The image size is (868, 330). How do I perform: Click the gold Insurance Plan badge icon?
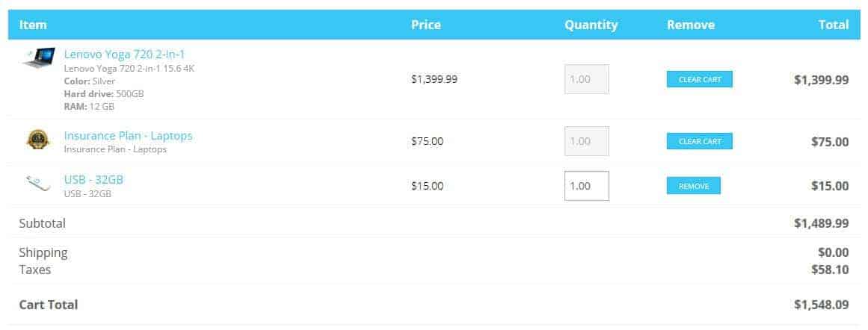[37, 140]
